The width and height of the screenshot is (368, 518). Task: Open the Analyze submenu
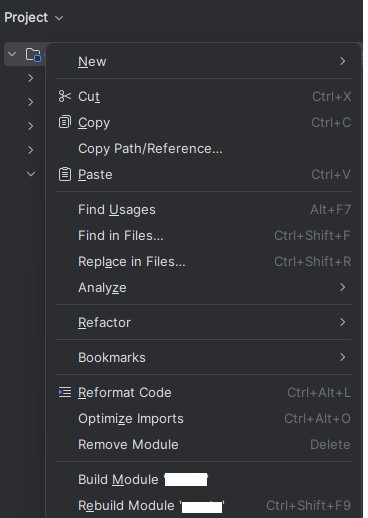203,288
